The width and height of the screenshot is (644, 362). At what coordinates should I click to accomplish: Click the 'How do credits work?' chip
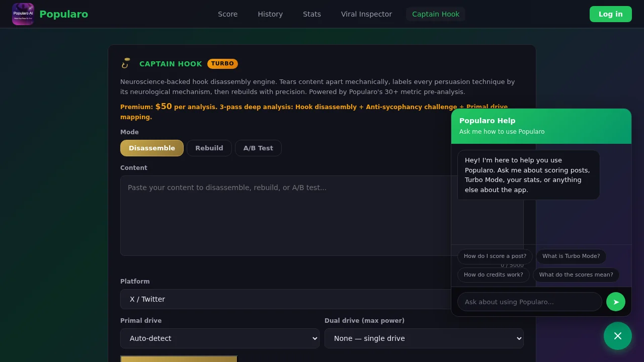coord(493,275)
